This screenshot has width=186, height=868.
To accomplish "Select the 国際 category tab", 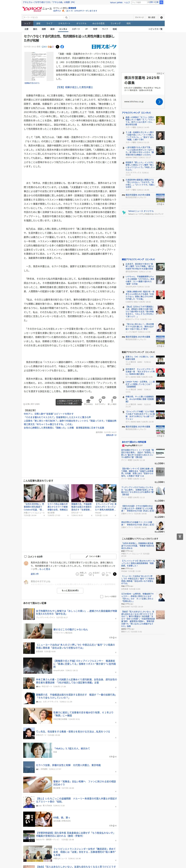I will coord(44,29).
